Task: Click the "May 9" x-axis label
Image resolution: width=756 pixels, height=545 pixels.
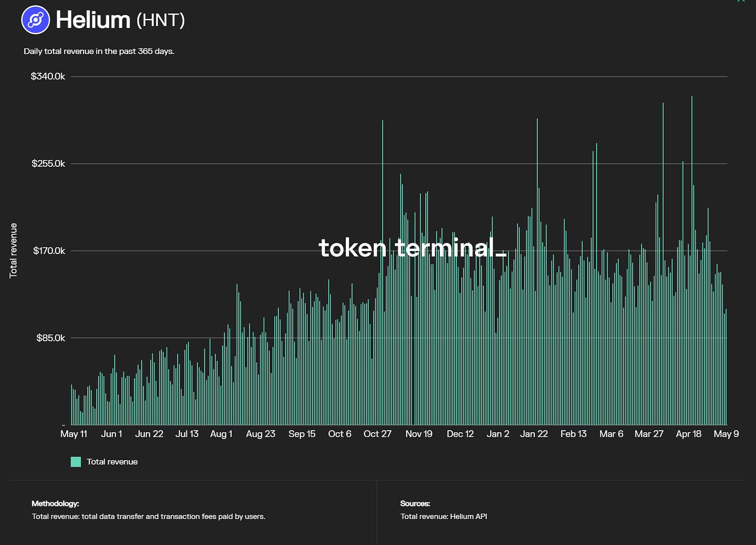Action: (726, 434)
